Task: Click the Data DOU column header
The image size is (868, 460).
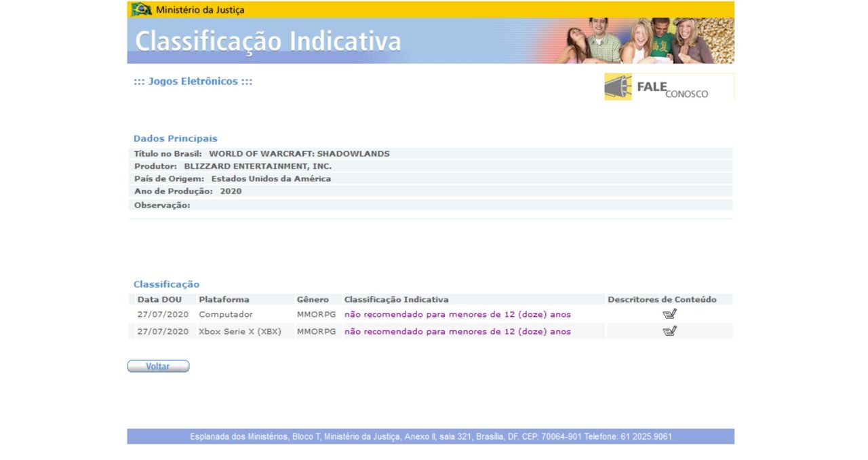Action: pyautogui.click(x=159, y=299)
